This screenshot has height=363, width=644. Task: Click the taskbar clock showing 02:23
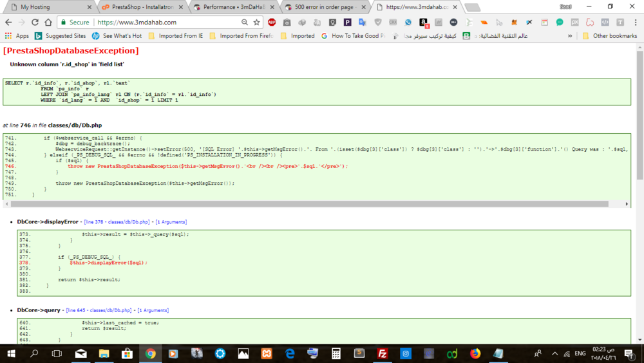coord(603,353)
